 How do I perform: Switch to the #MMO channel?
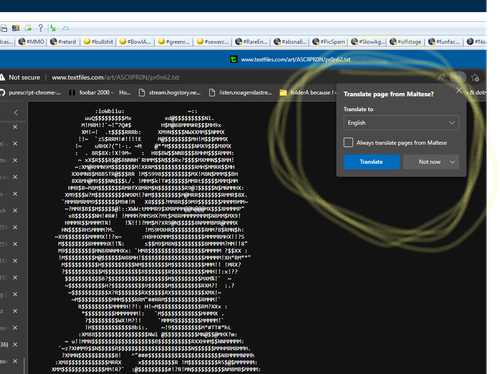tap(31, 42)
